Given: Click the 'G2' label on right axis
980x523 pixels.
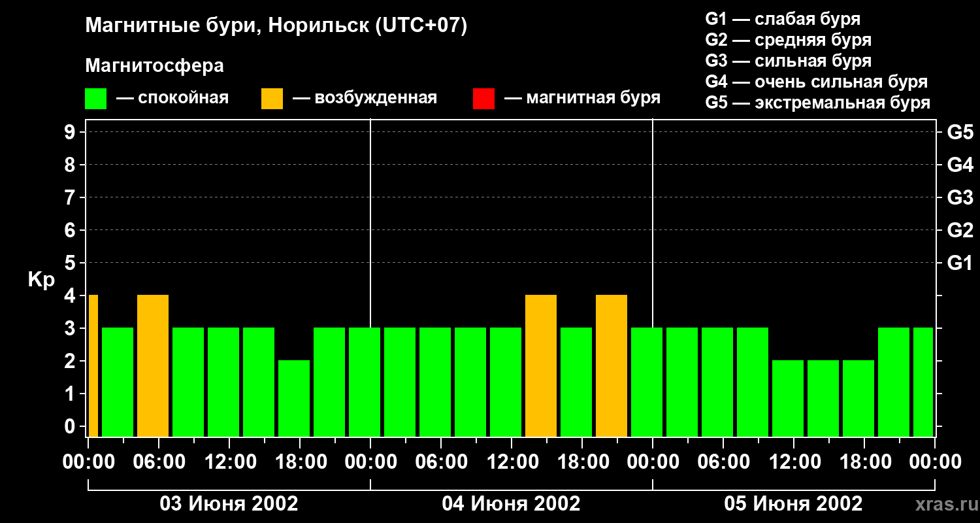Looking at the screenshot, I should pos(960,230).
